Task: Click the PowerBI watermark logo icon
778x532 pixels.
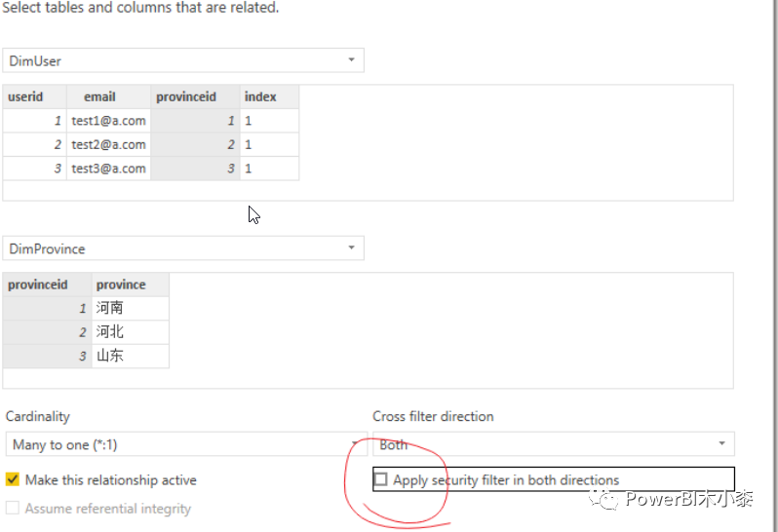Action: tap(603, 499)
